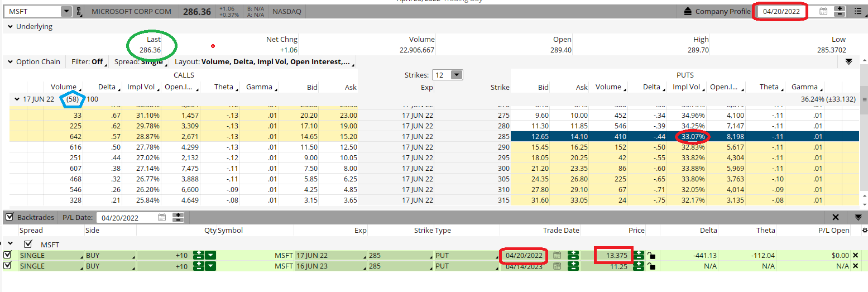
Task: Change SINGLE spread type on 17 JUN 22 row
Action: click(x=51, y=255)
